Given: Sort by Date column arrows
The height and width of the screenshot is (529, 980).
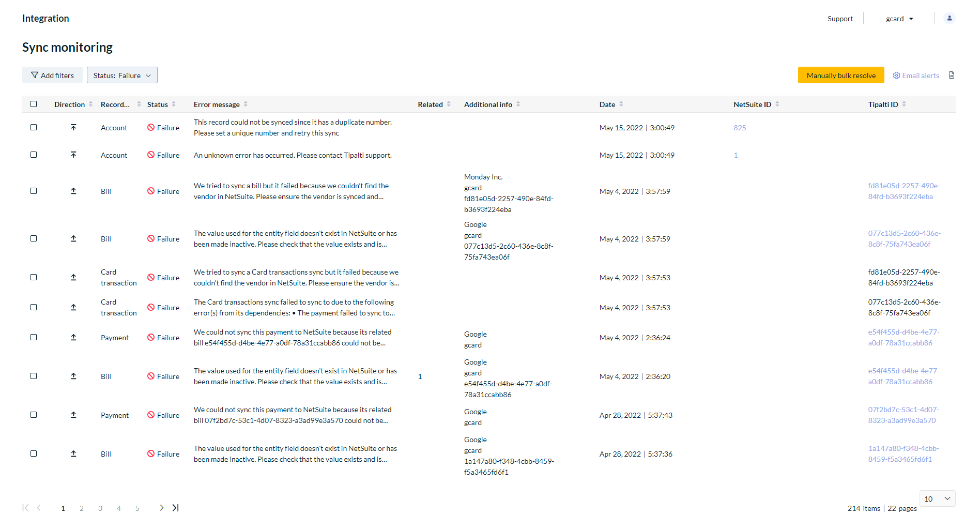Looking at the screenshot, I should (x=621, y=104).
